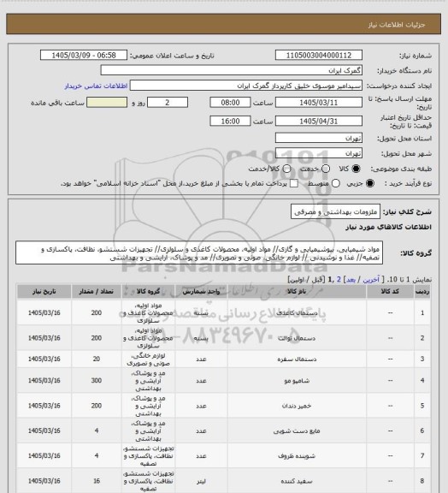Screen dimensions: 448x493
Task: Click the item name شامپو مو
Action: click(x=297, y=380)
